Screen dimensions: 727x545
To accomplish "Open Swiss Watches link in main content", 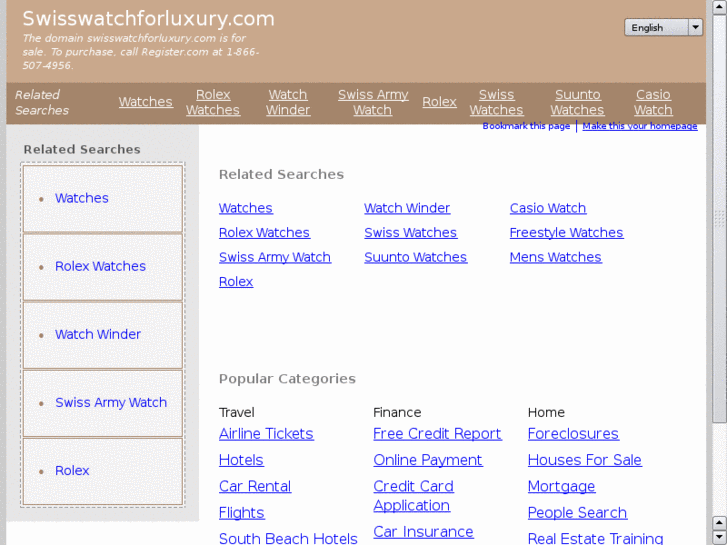I will (411, 233).
